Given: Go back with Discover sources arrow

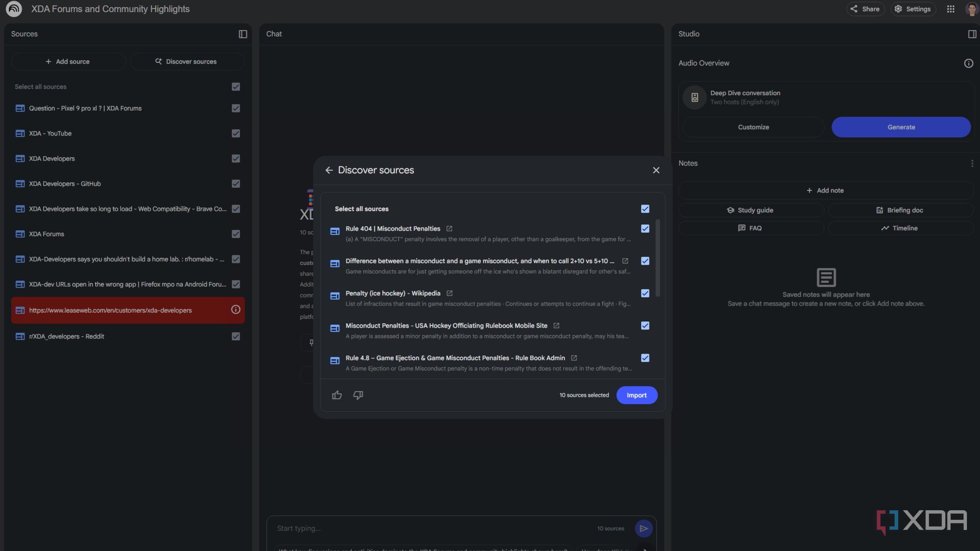Looking at the screenshot, I should [329, 170].
